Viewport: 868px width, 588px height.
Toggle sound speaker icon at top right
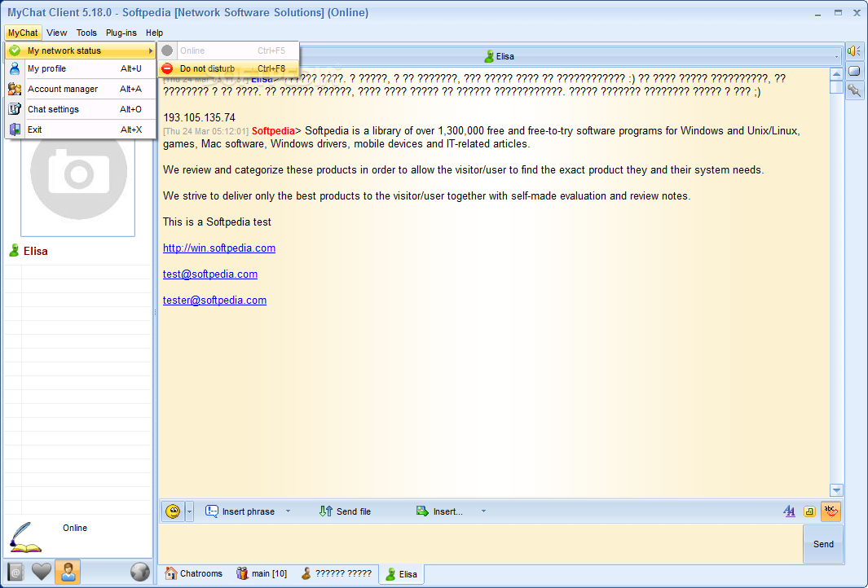[x=854, y=50]
